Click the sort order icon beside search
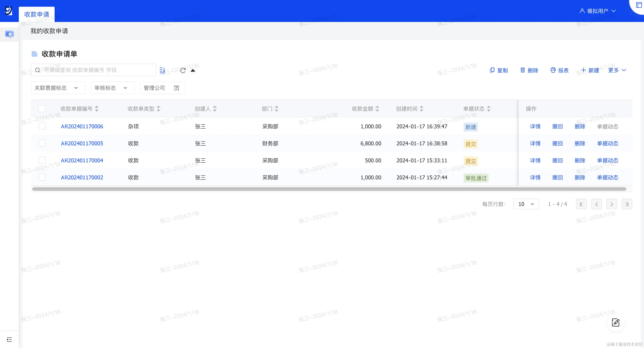The width and height of the screenshot is (644, 348). click(162, 70)
